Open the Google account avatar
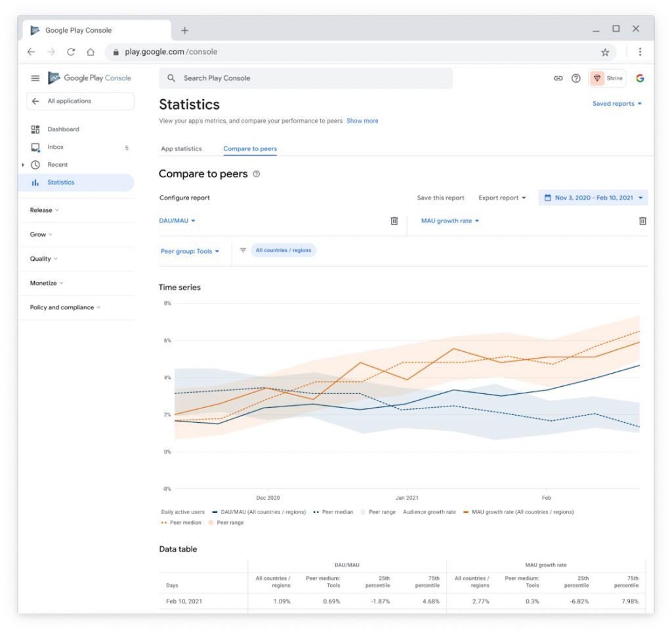The width and height of the screenshot is (672, 633). (640, 78)
